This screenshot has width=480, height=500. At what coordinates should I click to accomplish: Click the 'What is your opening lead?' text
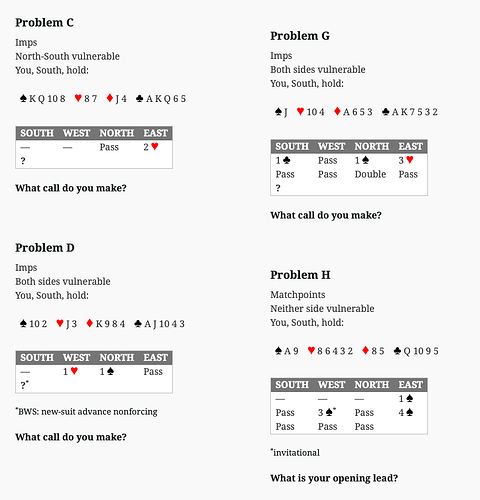pyautogui.click(x=334, y=478)
